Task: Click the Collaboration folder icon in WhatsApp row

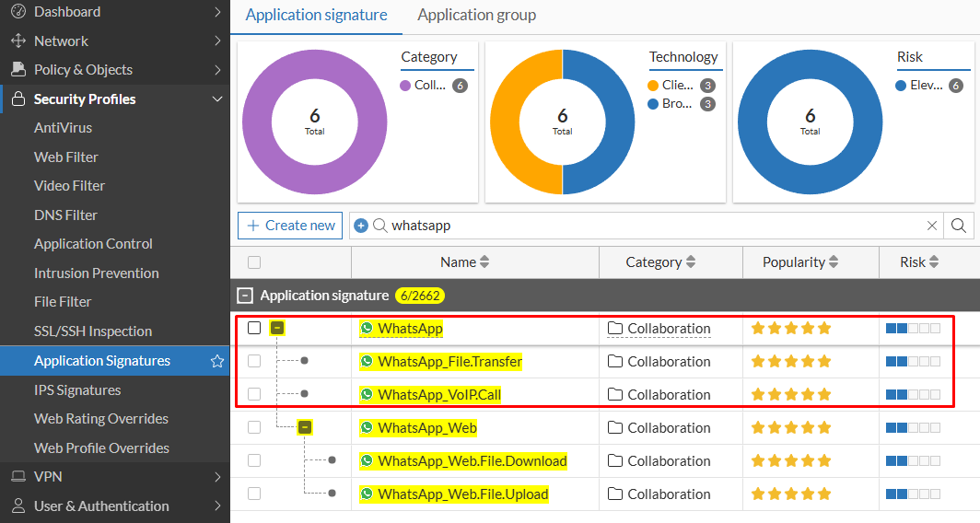Action: click(x=615, y=328)
